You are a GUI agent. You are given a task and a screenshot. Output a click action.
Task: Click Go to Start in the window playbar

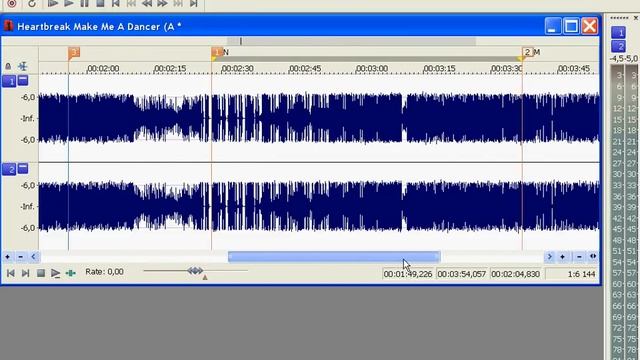(11, 273)
